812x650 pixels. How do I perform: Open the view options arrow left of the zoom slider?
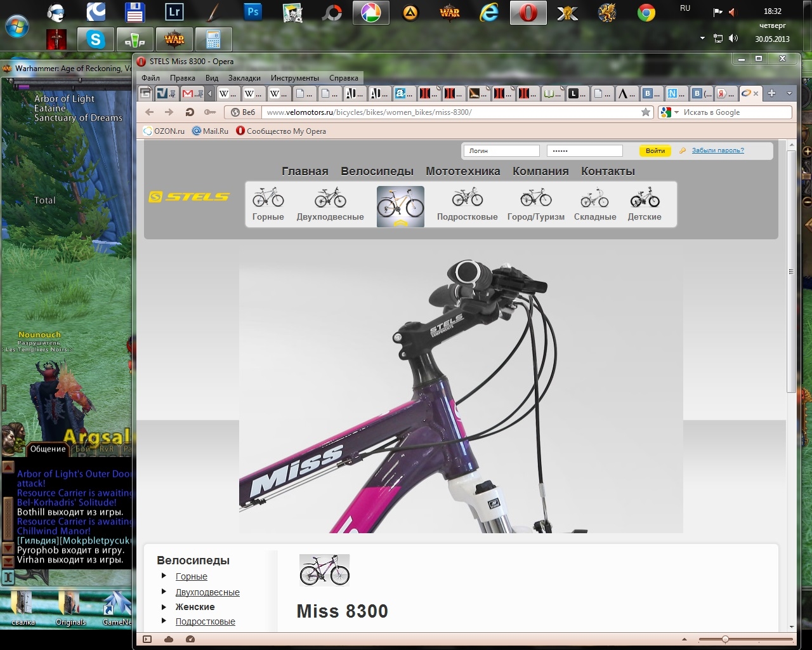[x=684, y=639]
